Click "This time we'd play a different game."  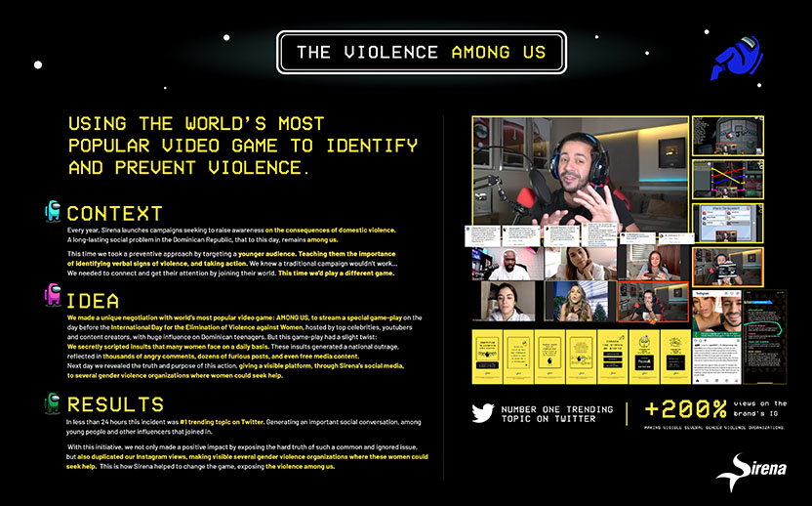[x=336, y=274]
